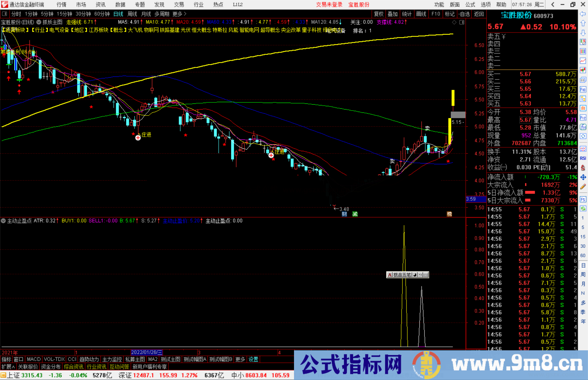This screenshot has width=588, height=380.
Task: Click the F5 refresh icon in right sidebar
Action: tap(583, 199)
